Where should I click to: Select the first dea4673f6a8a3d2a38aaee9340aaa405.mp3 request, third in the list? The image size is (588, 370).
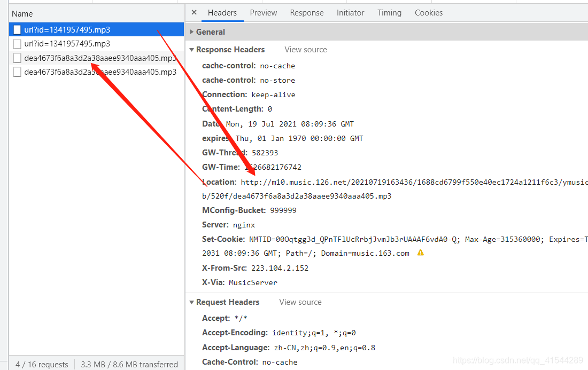(96, 58)
